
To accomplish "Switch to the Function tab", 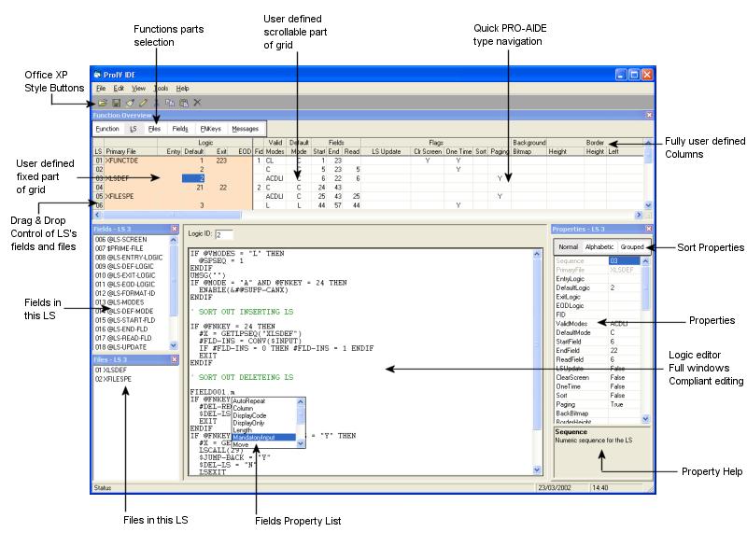I will click(107, 129).
